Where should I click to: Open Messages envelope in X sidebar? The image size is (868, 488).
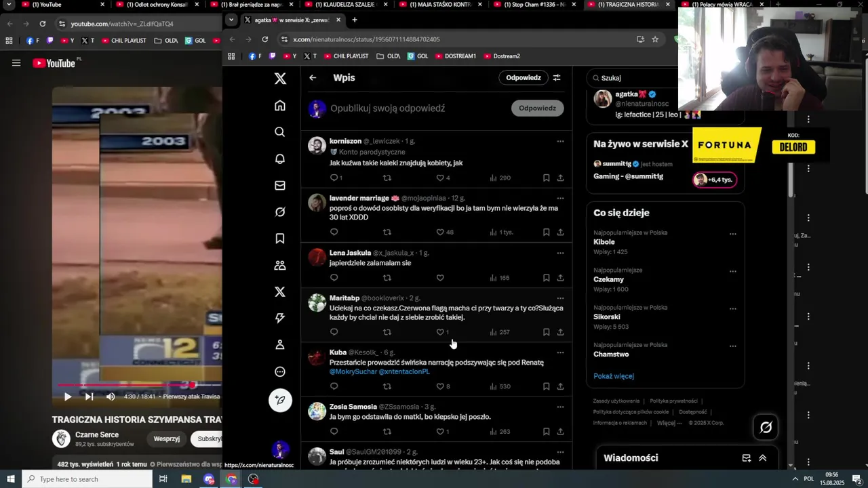pyautogui.click(x=280, y=185)
